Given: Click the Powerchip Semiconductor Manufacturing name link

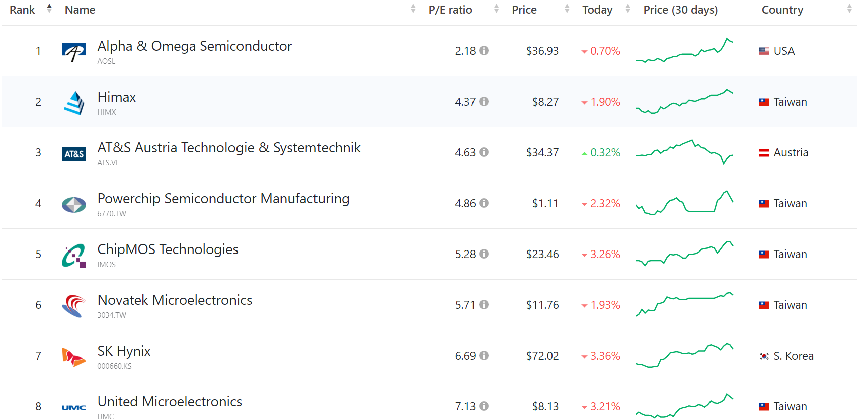Looking at the screenshot, I should [x=223, y=198].
